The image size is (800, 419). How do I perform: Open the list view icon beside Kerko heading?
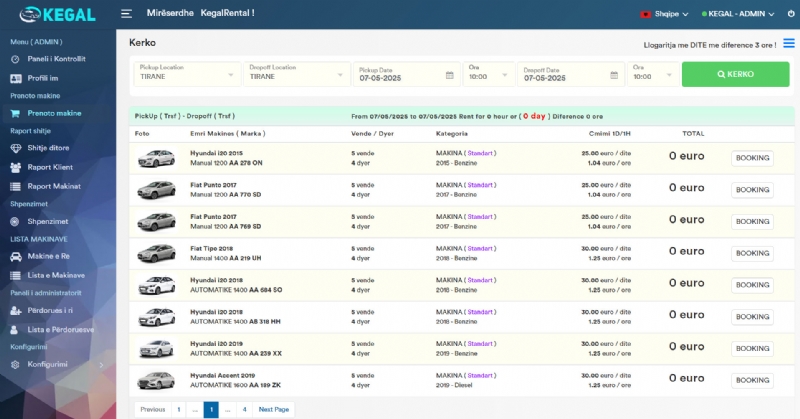(x=789, y=43)
